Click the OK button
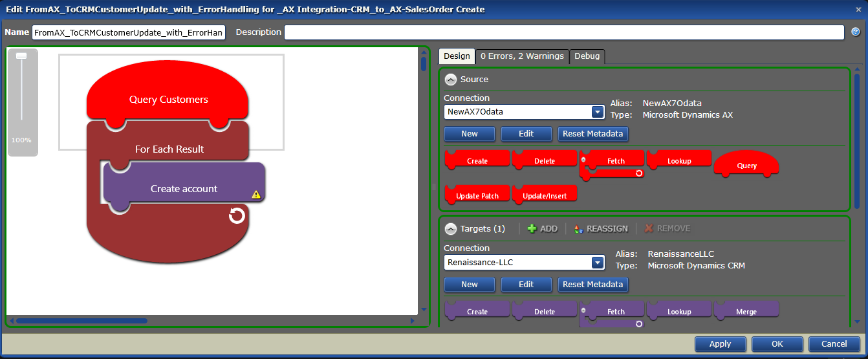The width and height of the screenshot is (868, 359). pyautogui.click(x=777, y=344)
